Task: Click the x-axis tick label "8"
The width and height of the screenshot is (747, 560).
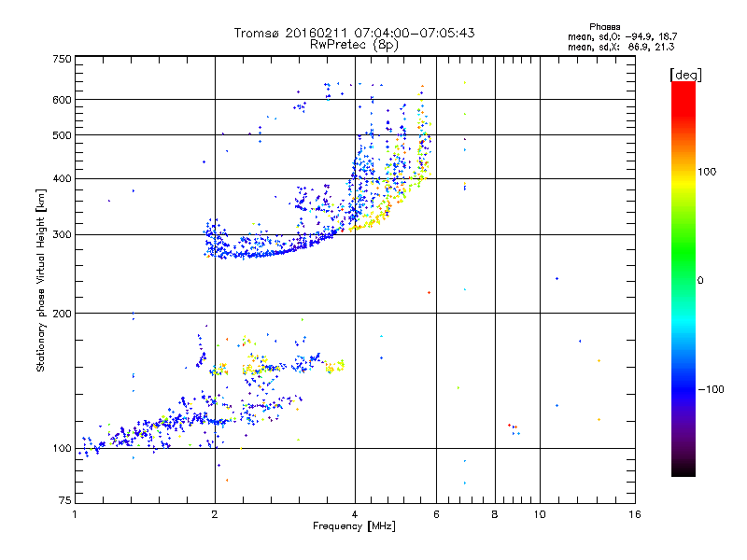Action: pyautogui.click(x=495, y=514)
